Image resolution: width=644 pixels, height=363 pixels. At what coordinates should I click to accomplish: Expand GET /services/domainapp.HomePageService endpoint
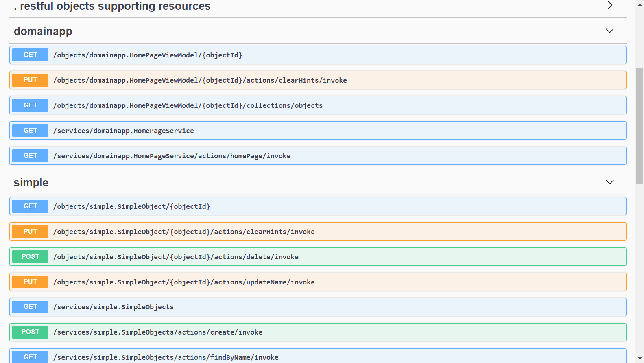coord(124,131)
